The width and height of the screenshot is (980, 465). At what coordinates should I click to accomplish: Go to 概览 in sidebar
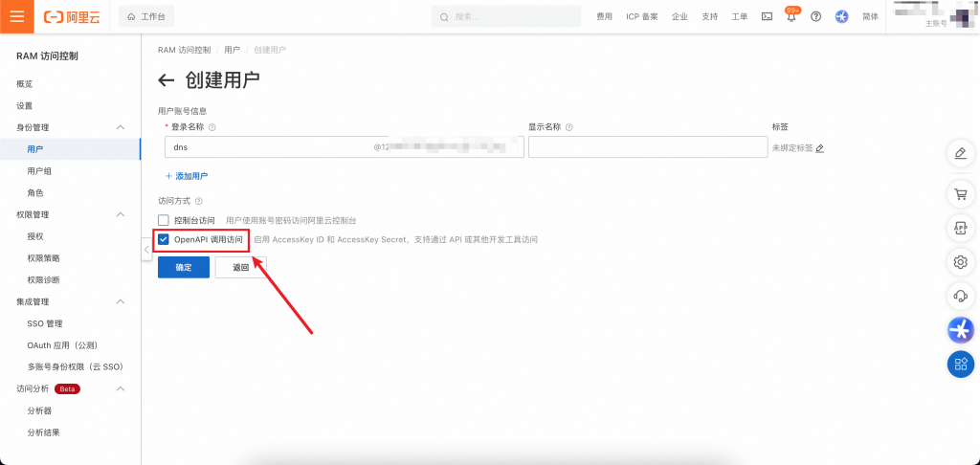tap(24, 84)
